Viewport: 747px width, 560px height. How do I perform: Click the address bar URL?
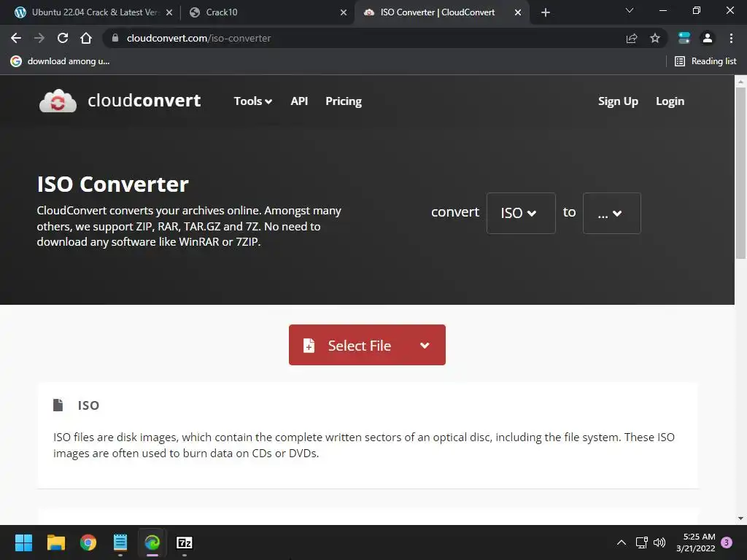tap(198, 38)
